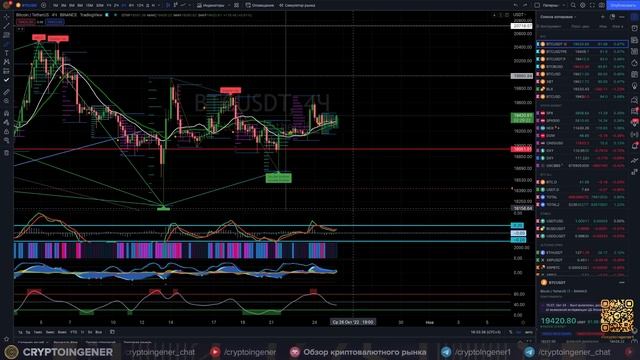This screenshot has height=360, width=640.
Task: Open watchlist more options menu
Action: 622,17
